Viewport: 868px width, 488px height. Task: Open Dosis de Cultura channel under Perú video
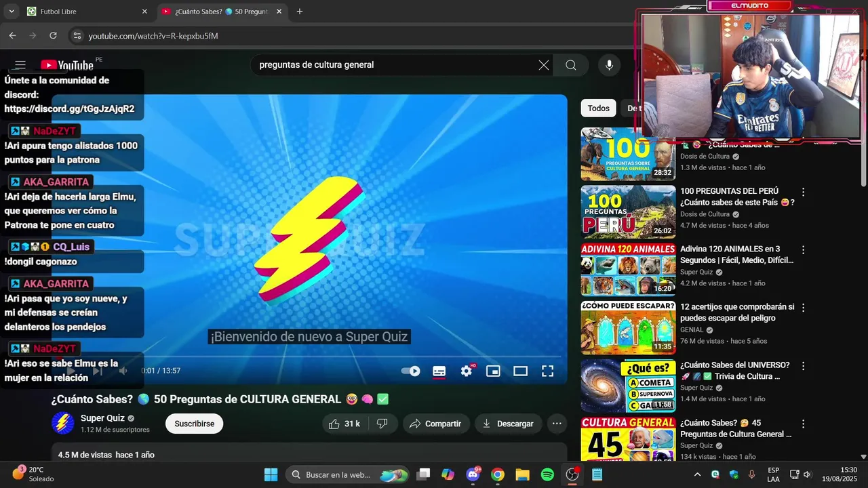705,214
